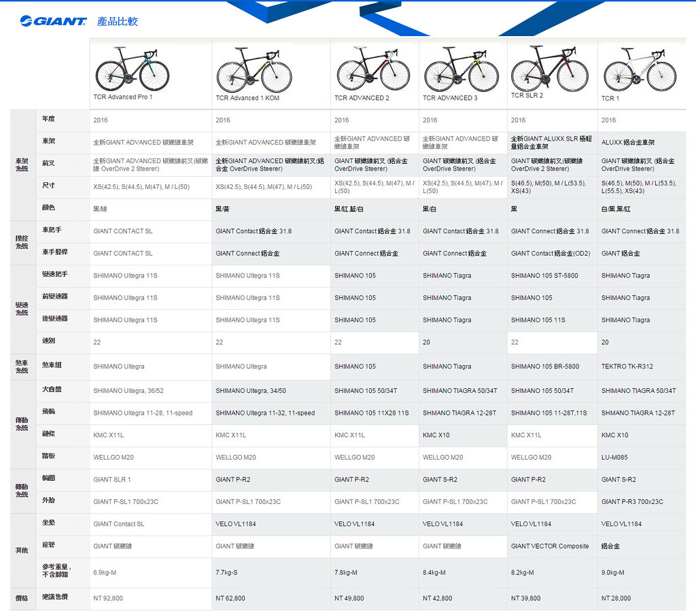The height and width of the screenshot is (616, 696).
Task: Click the SHIMANO Ultegra, 34/50 crankset cell
Action: pos(271,391)
